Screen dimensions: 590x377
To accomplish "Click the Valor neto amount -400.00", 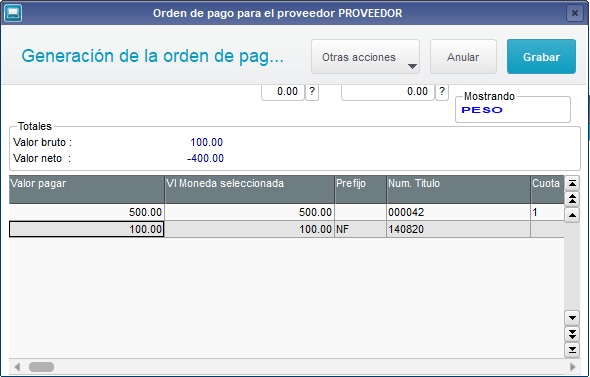I will click(205, 158).
